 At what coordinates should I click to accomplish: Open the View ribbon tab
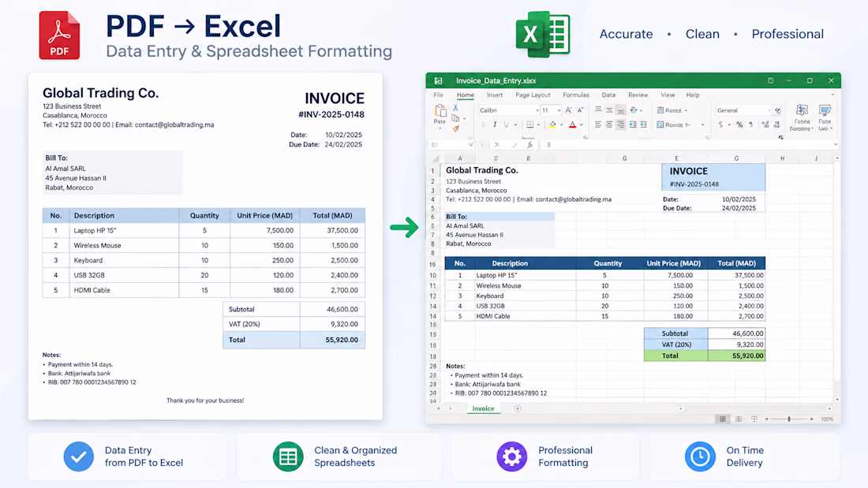coord(668,95)
